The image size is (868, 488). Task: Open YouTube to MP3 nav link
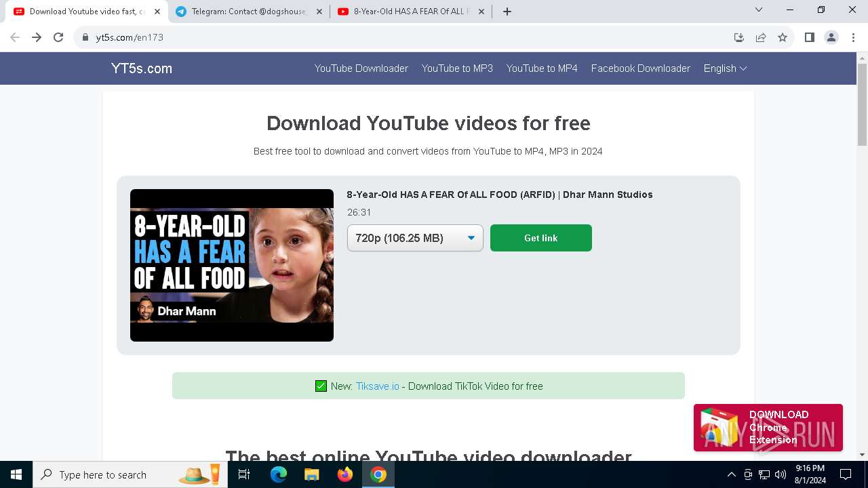pyautogui.click(x=457, y=68)
